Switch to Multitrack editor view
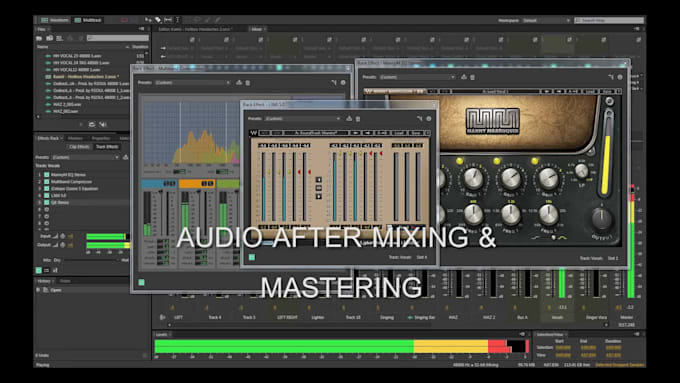This screenshot has height=383, width=680. 88,20
